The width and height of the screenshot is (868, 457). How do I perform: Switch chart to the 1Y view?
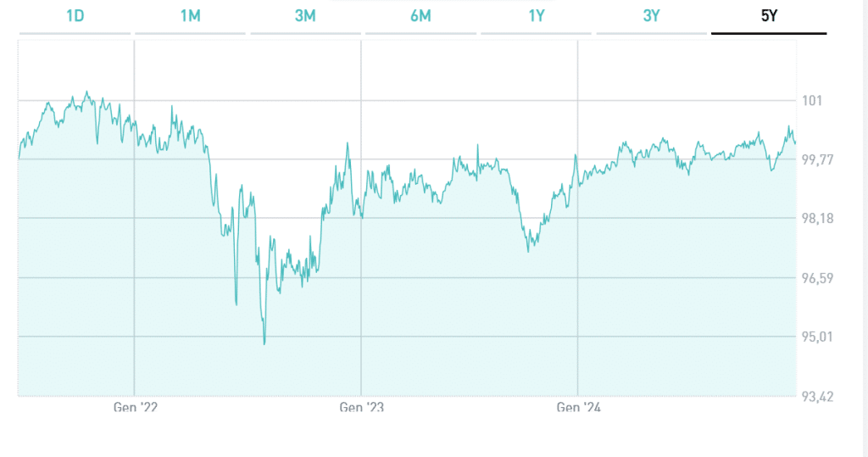coord(536,16)
